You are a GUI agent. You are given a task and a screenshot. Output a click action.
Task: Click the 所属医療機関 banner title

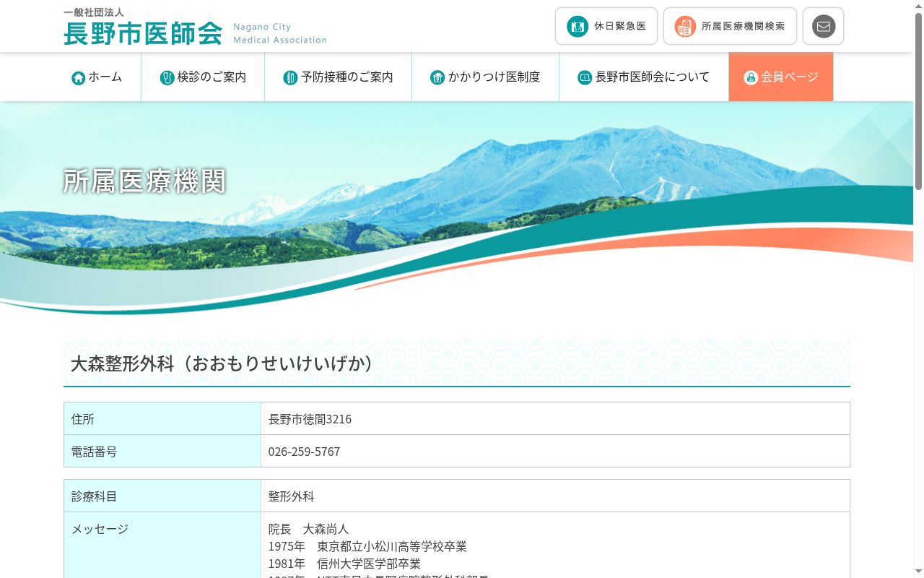point(144,181)
